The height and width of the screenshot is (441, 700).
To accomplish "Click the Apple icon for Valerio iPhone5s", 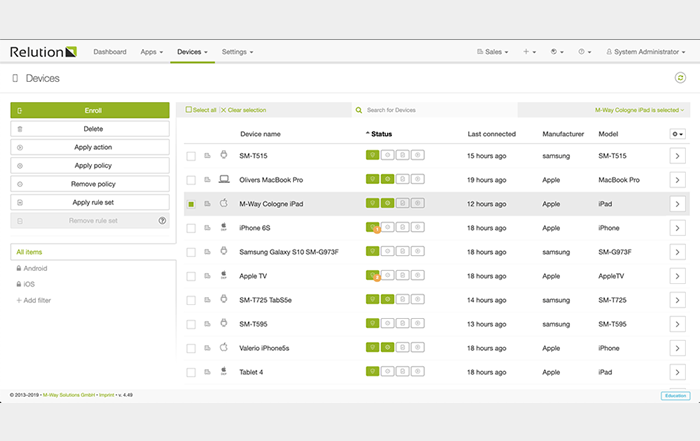I will [x=224, y=347].
